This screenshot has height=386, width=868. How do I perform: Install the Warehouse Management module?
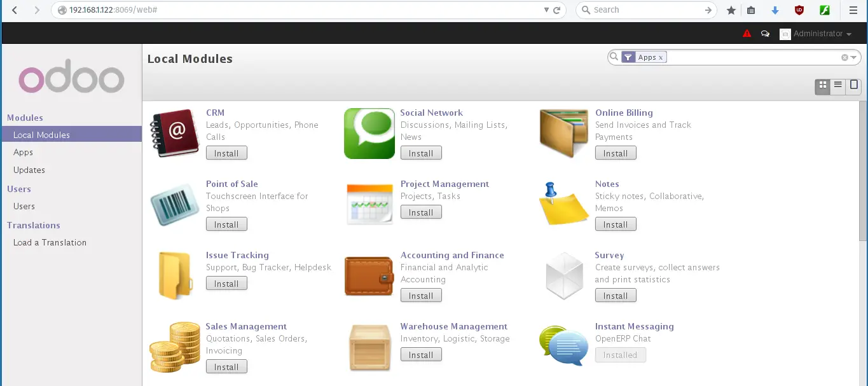click(x=421, y=355)
